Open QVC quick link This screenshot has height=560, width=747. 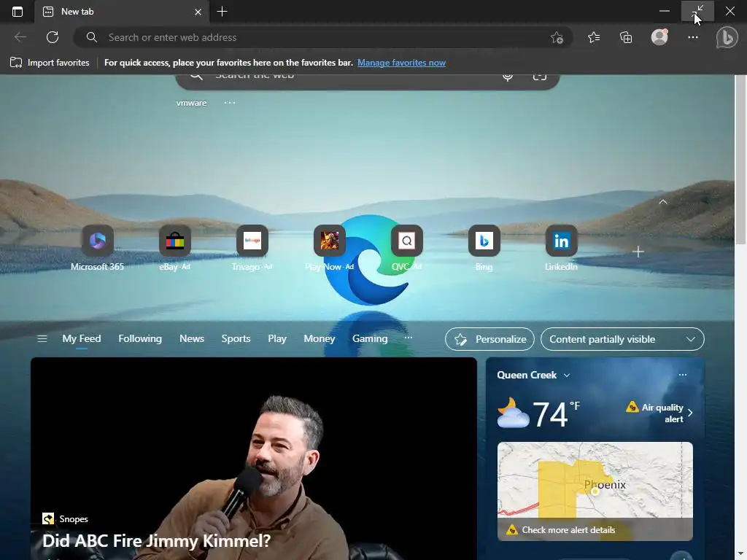[407, 248]
